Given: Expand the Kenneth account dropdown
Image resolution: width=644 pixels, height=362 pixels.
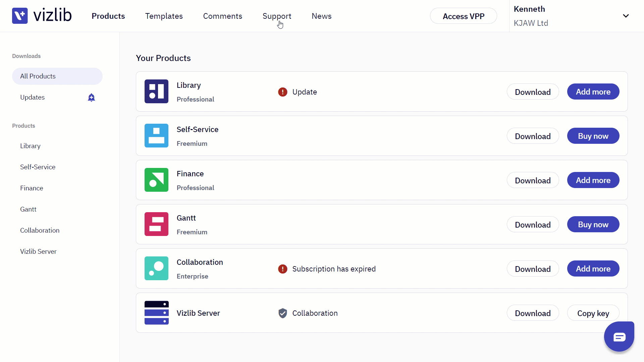Looking at the screenshot, I should (626, 16).
